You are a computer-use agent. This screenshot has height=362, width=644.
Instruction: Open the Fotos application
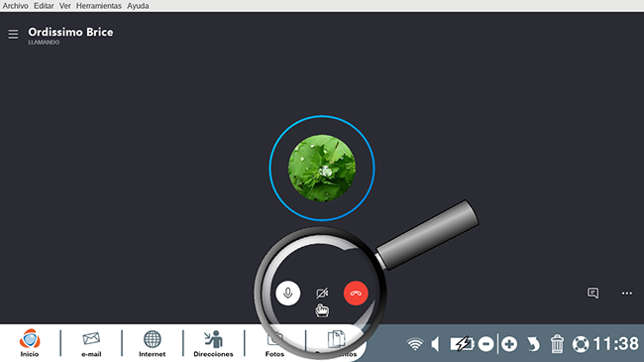coord(274,344)
